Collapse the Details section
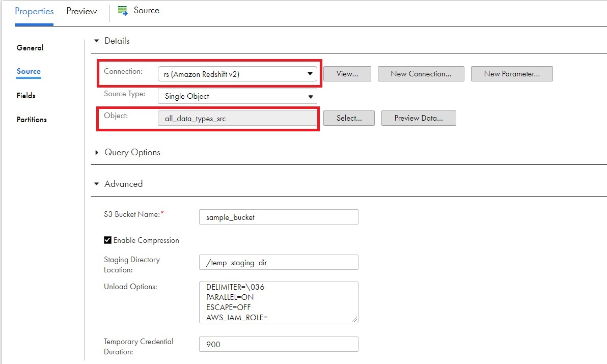This screenshot has width=607, height=364. tap(97, 41)
